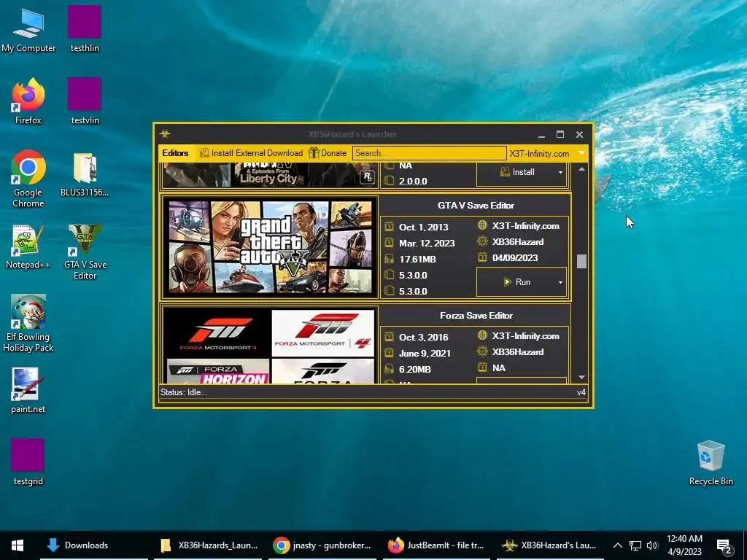Viewport: 747px width, 560px height.
Task: Click the calendar icon beside Mar. 12, 2023
Action: click(390, 243)
